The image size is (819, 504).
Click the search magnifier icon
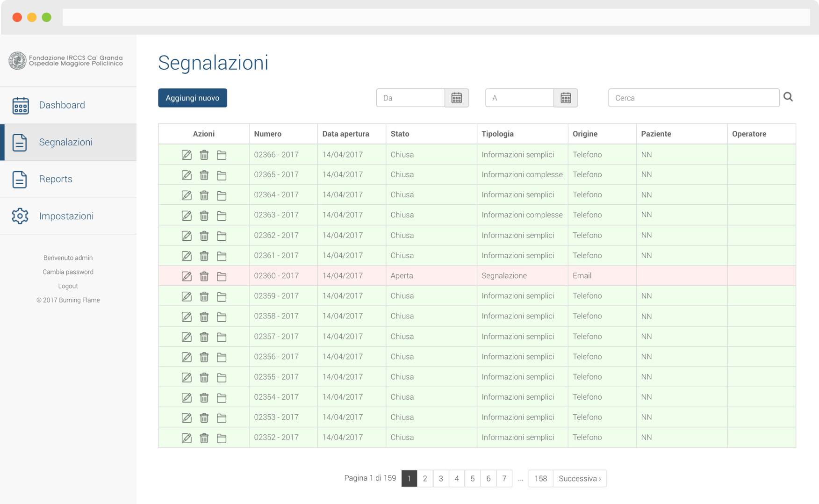coord(788,97)
